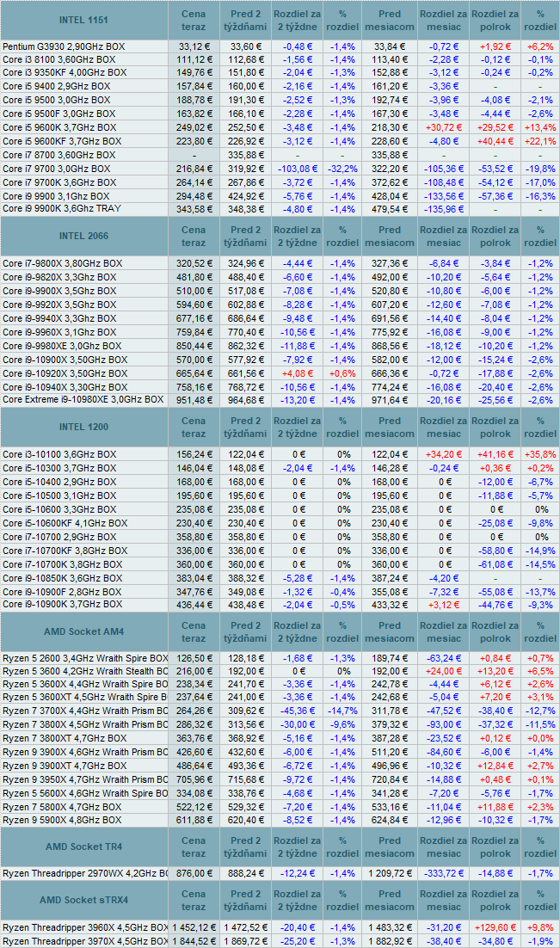Click Core i9-9940X month-ago price 691,56 €
Screen dimensions: 560x948
pos(390,318)
